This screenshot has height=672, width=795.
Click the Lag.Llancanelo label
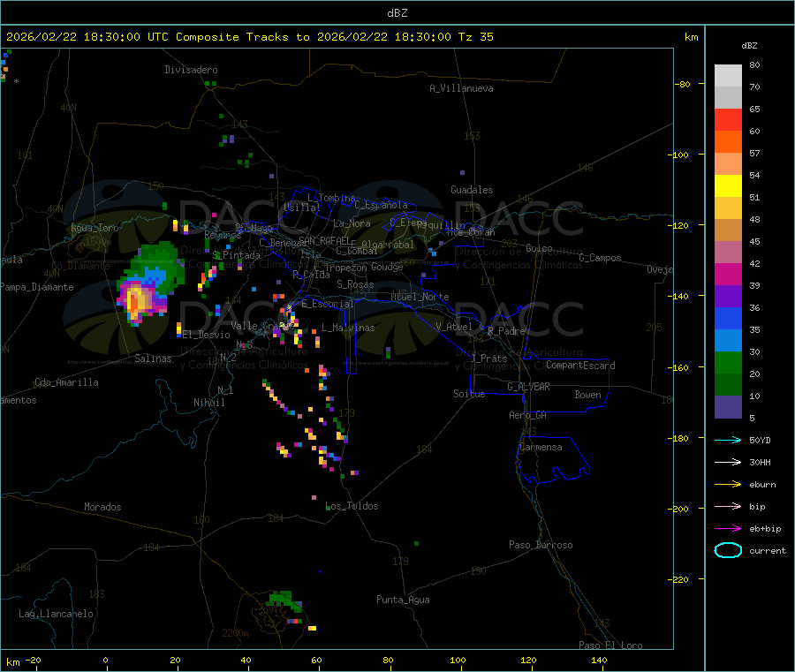point(57,614)
